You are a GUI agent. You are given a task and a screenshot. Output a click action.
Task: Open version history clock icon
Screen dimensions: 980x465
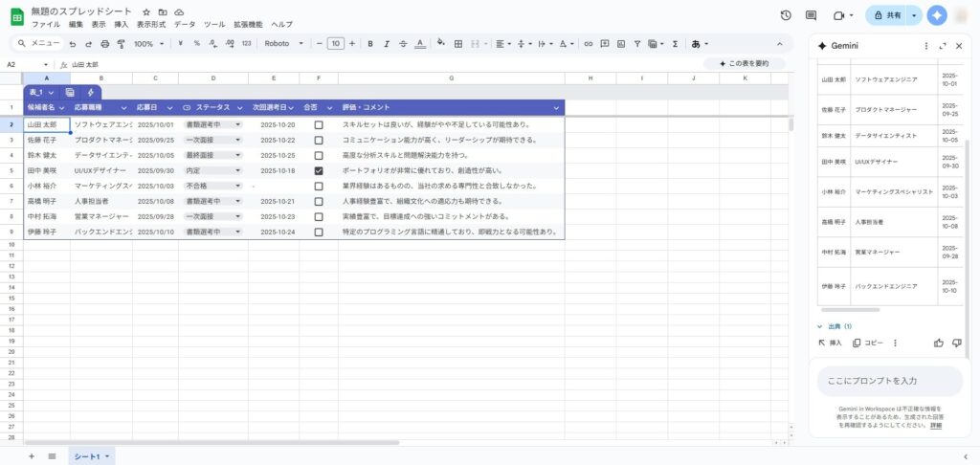tap(786, 15)
